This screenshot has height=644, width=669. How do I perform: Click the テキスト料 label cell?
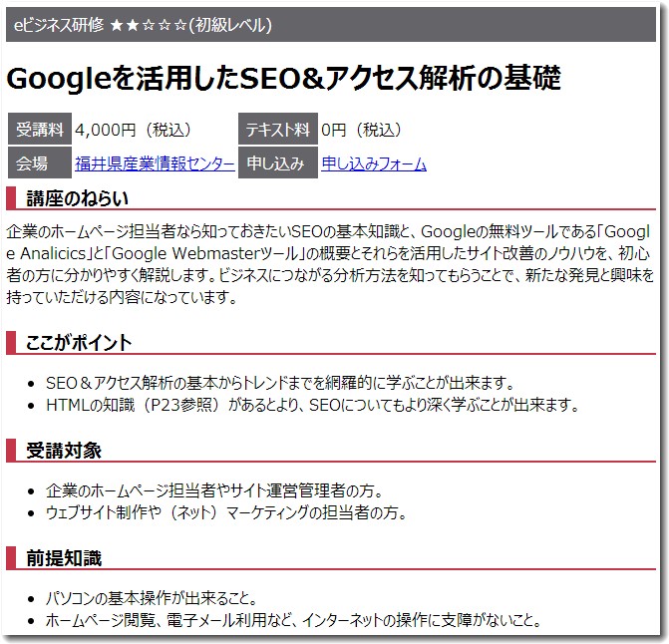coord(278,129)
